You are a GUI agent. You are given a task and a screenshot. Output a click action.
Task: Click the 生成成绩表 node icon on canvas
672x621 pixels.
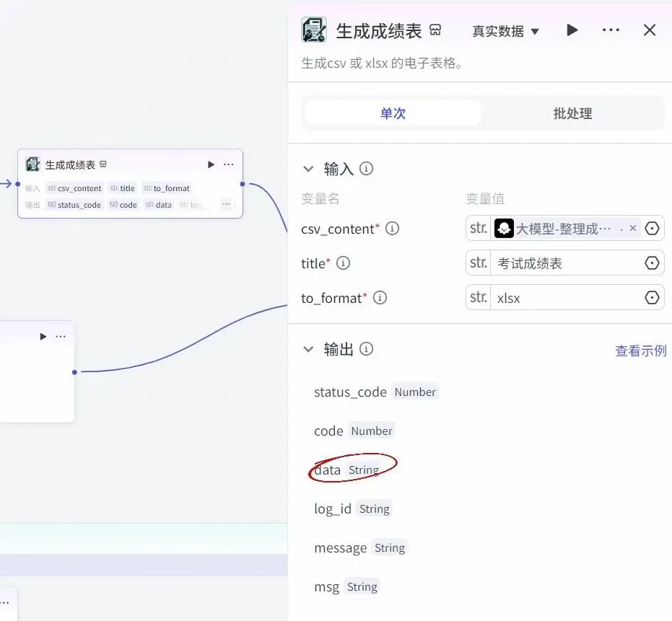tap(32, 164)
